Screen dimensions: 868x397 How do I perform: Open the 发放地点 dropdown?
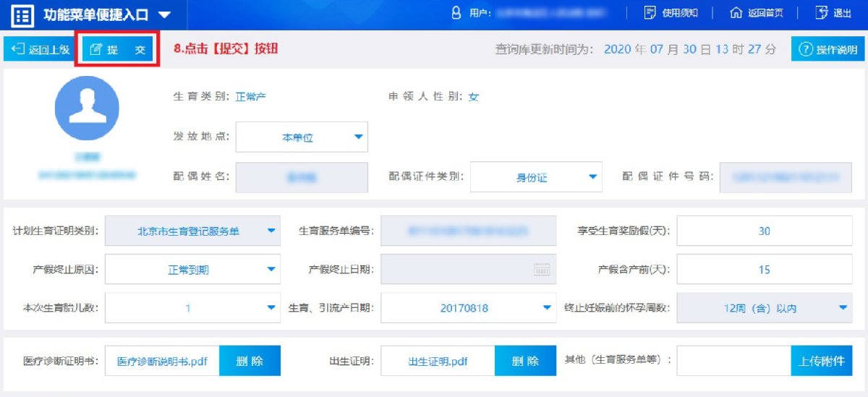(x=302, y=137)
